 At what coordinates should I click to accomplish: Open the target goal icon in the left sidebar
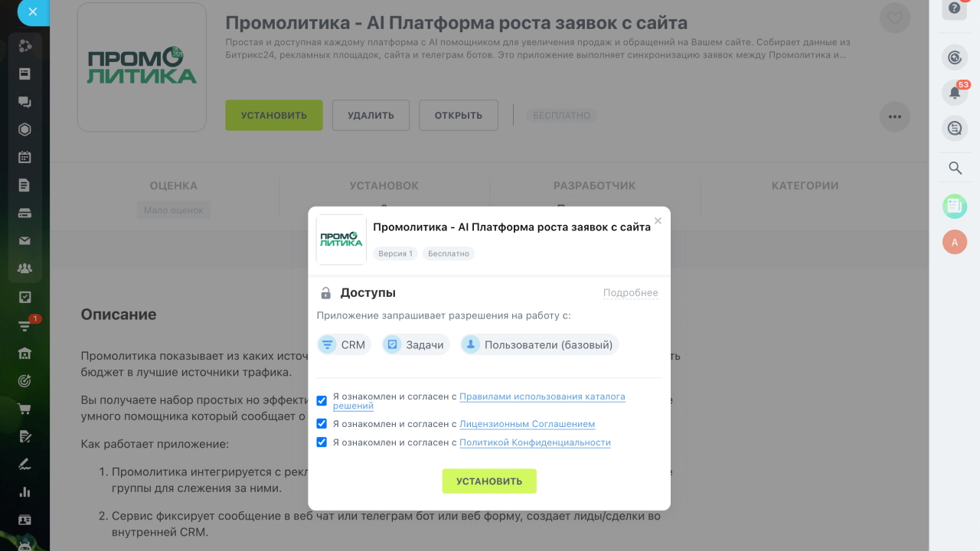click(x=24, y=380)
